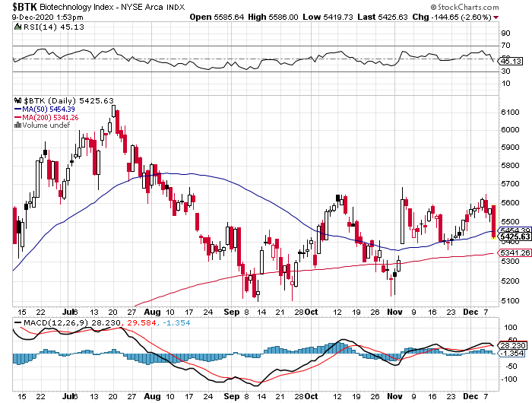Viewport: 532px width, 403px height.
Task: Click the 5425.63 last price tag on axis
Action: [x=510, y=236]
